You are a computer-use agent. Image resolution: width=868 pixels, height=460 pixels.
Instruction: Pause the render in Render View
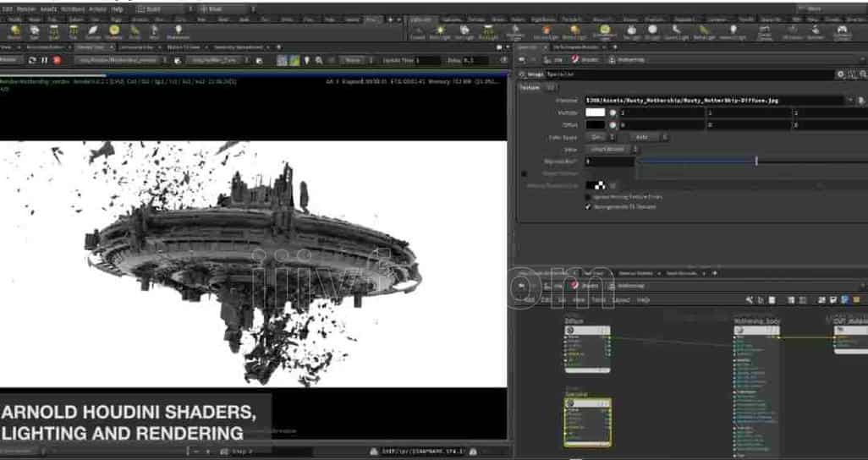44,60
